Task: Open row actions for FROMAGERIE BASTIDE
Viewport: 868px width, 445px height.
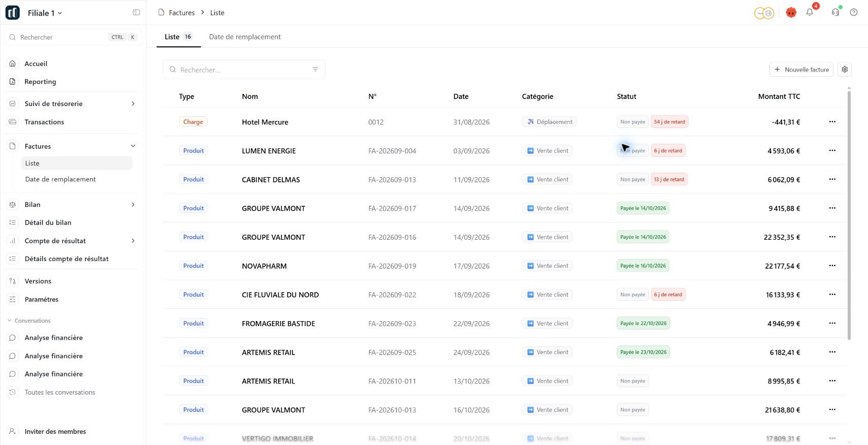Action: (832, 323)
